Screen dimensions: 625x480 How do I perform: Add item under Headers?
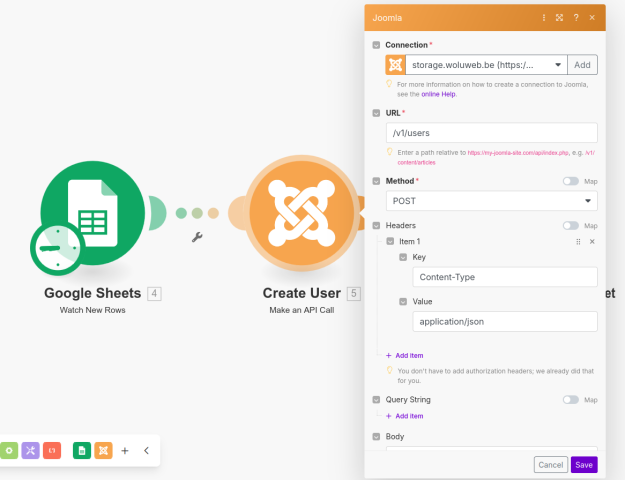(405, 356)
